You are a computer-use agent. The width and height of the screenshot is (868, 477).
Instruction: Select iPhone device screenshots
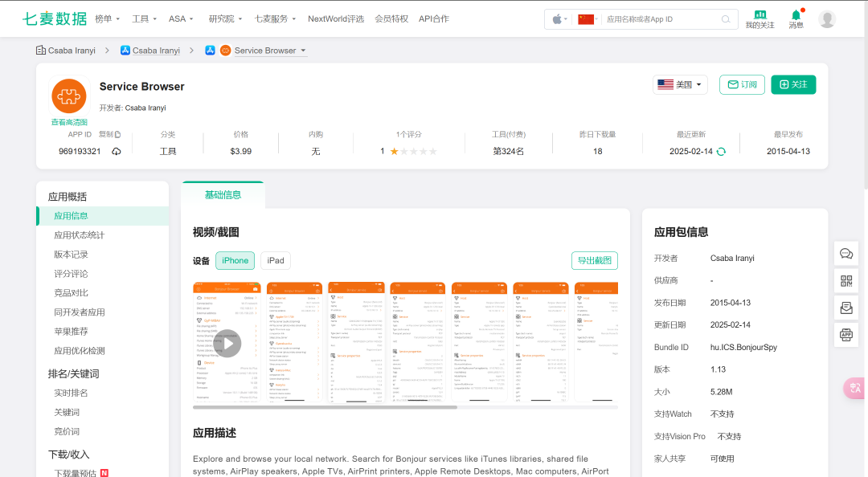[235, 261]
